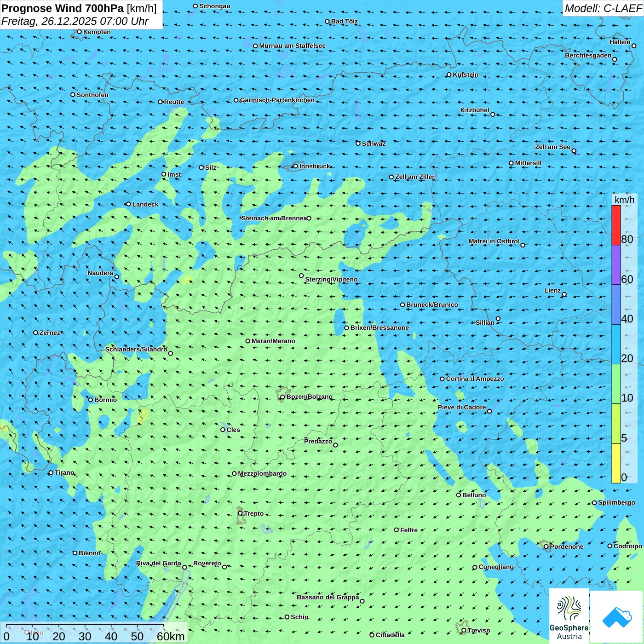Click the 'Mittersill' label

pyautogui.click(x=528, y=163)
